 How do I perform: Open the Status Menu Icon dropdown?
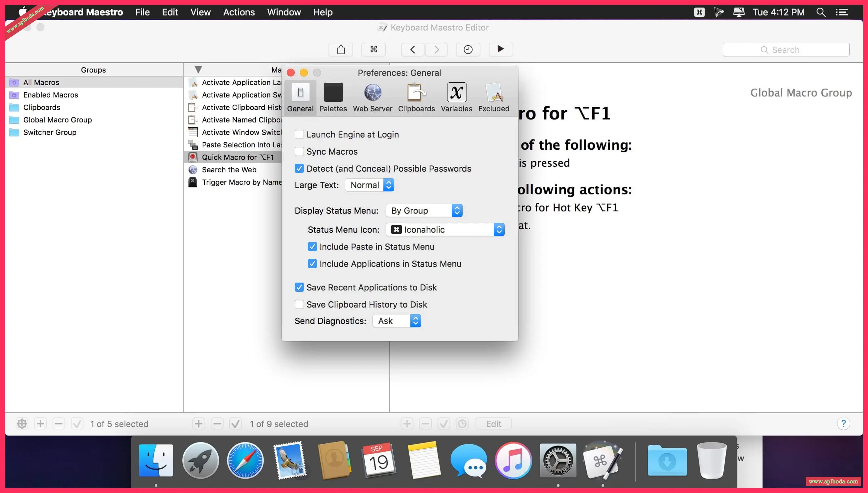click(445, 229)
